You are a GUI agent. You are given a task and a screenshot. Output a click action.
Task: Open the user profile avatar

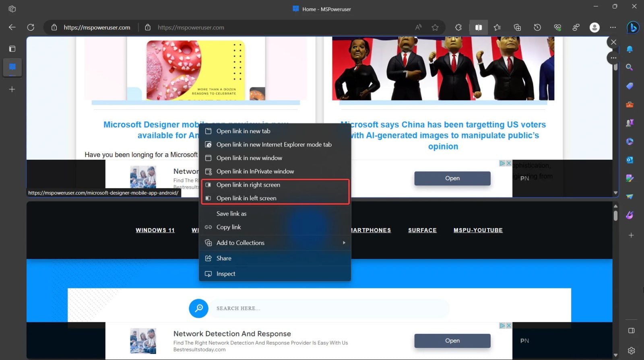click(594, 27)
